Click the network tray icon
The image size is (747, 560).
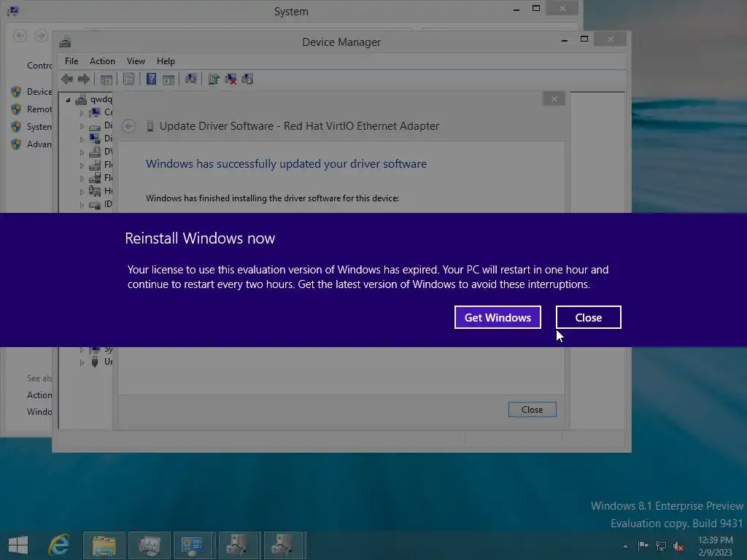tap(661, 545)
